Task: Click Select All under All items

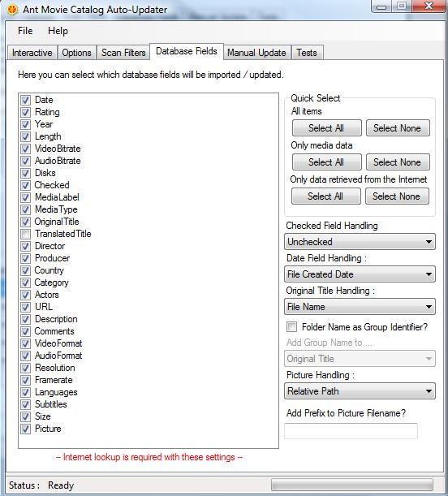Action: coord(326,128)
